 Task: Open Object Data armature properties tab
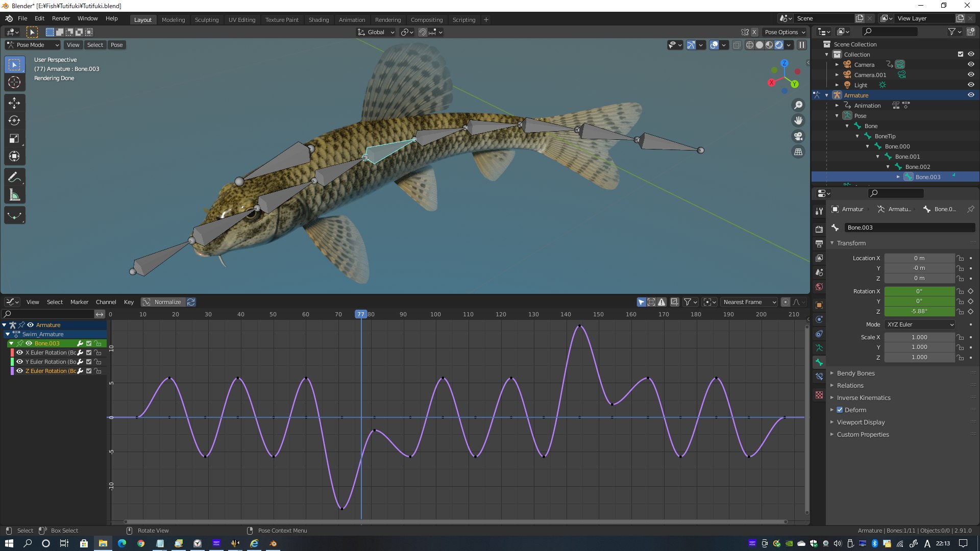819,348
